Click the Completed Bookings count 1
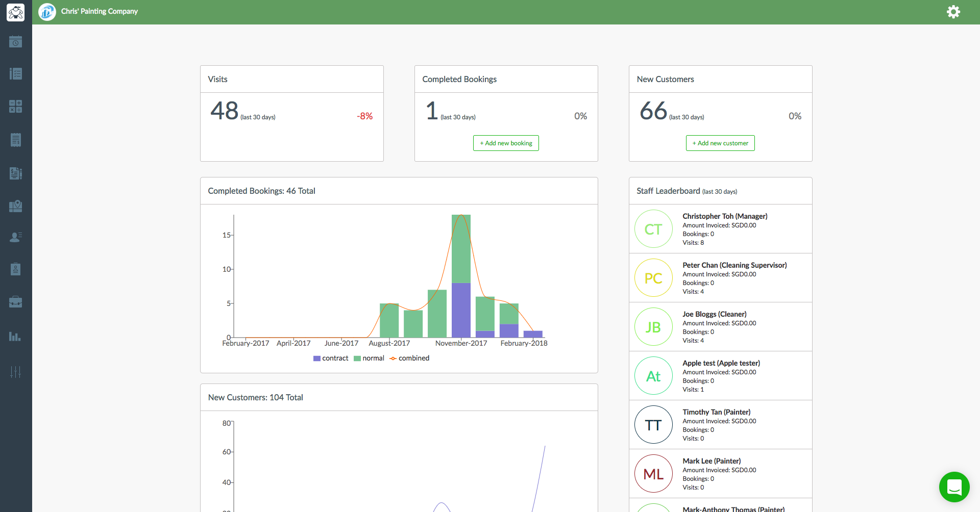This screenshot has width=980, height=512. (432, 111)
